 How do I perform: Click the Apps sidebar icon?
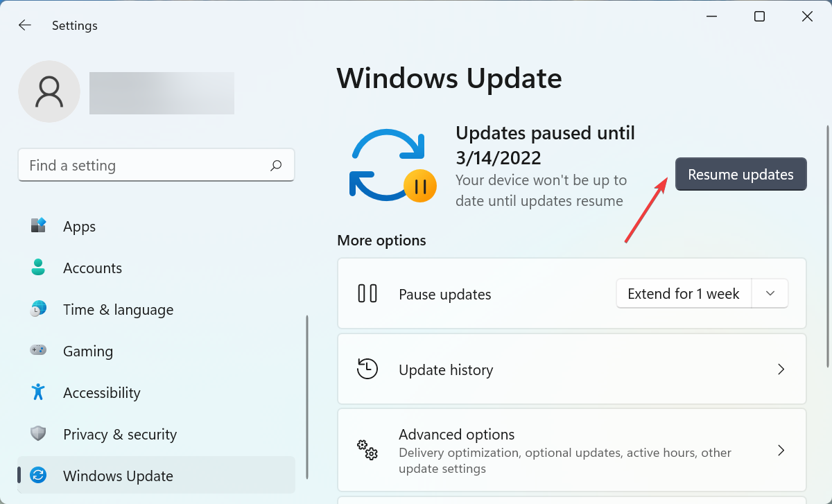tap(38, 226)
